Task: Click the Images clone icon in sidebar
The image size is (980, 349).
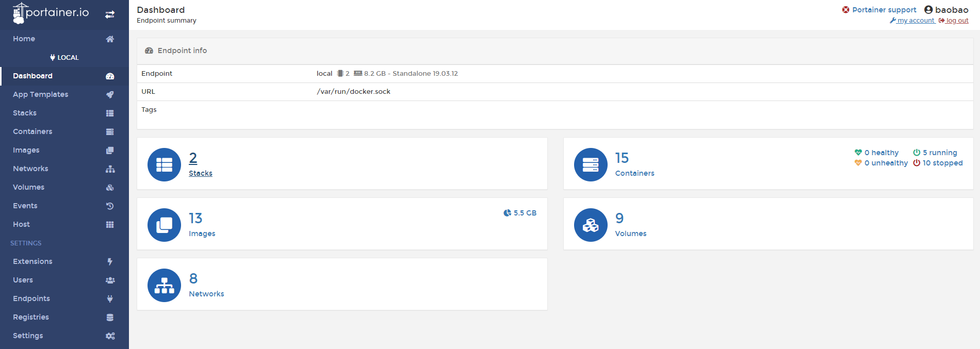Action: (x=110, y=151)
